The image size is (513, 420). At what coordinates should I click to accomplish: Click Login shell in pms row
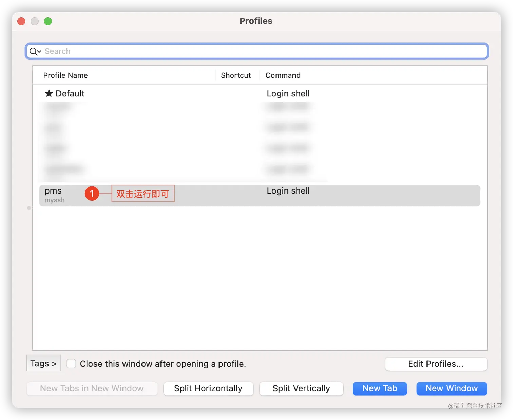[x=288, y=191]
